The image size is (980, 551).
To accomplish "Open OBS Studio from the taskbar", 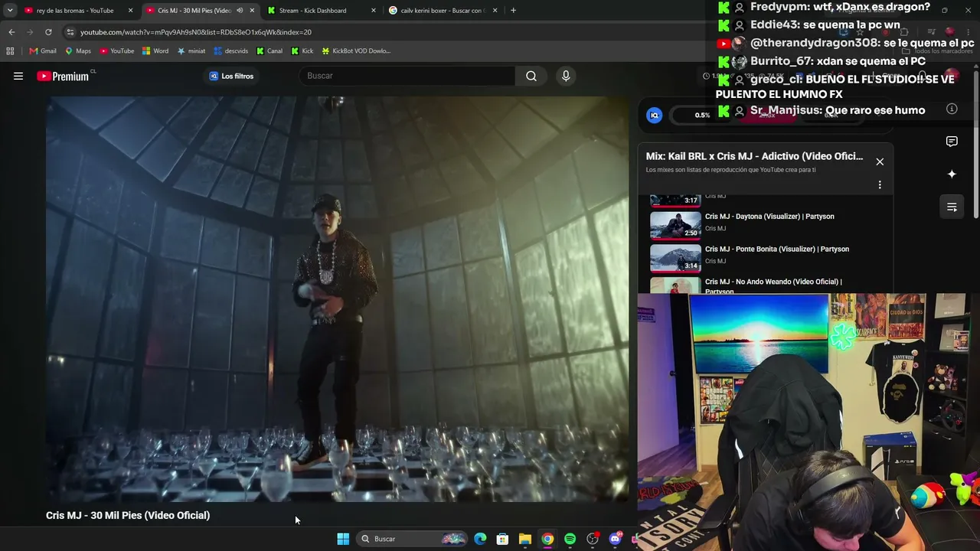I will pos(593,539).
